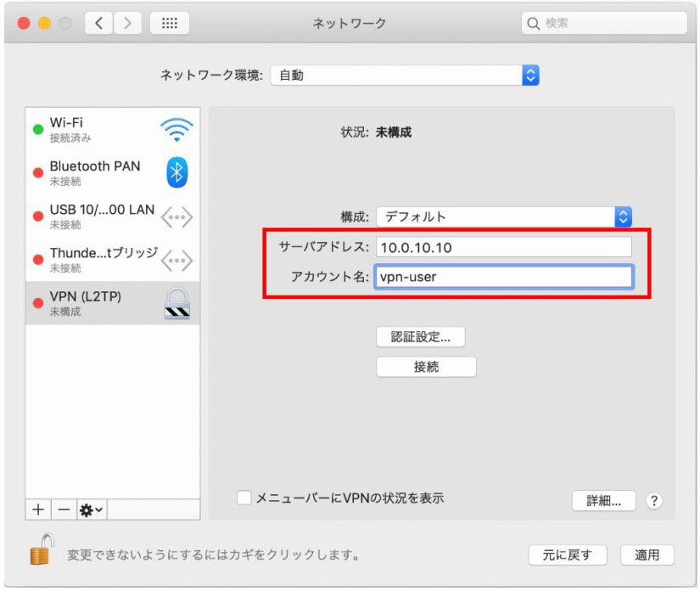Open the help question mark button

(x=653, y=500)
